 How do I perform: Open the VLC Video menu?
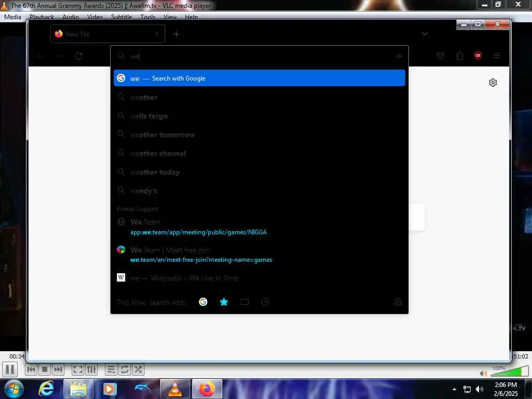(x=95, y=17)
